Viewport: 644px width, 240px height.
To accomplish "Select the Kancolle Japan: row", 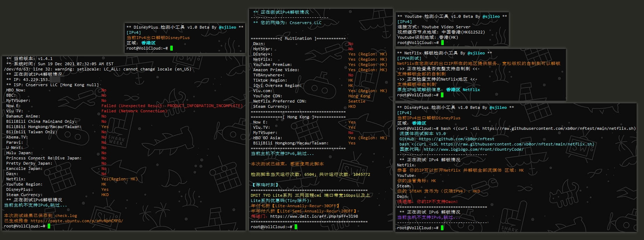I will click(x=56, y=168).
